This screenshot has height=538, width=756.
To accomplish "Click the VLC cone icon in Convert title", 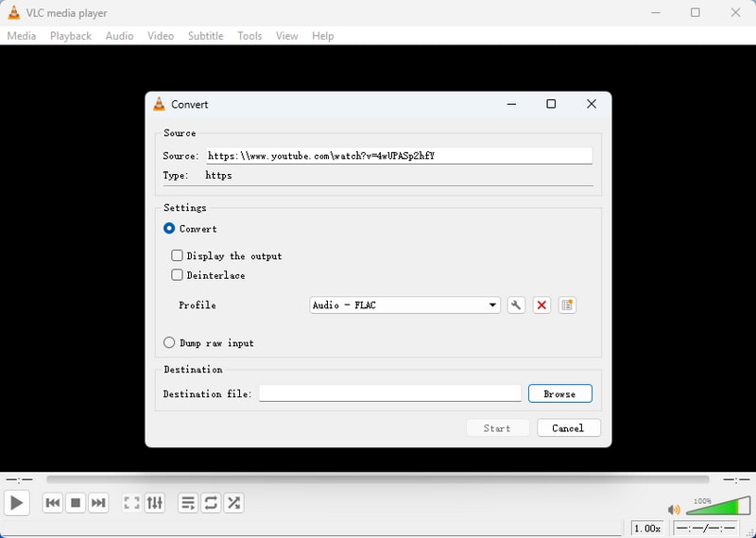I will tap(159, 104).
